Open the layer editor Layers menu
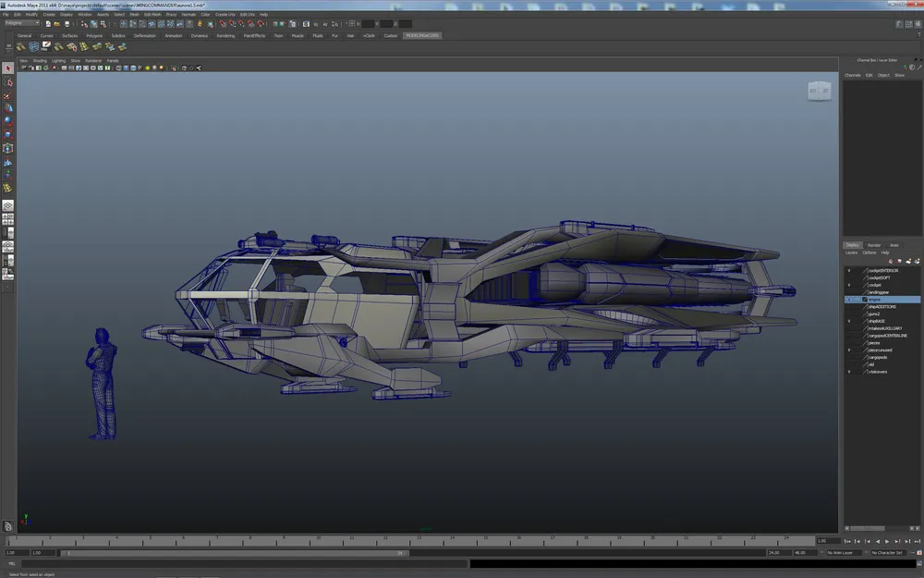This screenshot has height=578, width=924. (851, 252)
